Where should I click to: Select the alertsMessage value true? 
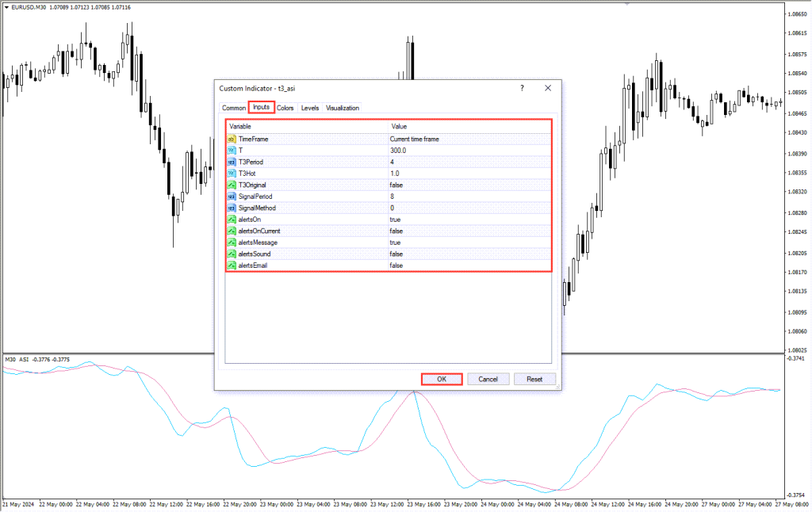click(395, 243)
